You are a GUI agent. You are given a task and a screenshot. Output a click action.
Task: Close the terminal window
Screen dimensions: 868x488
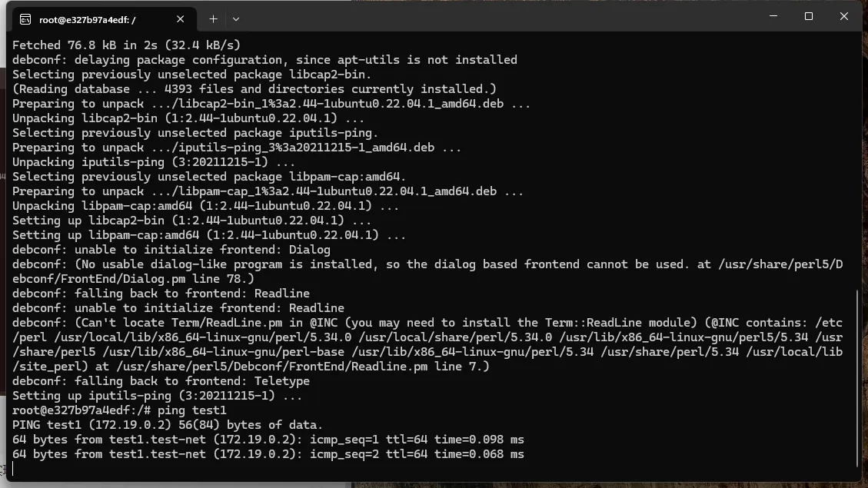click(843, 16)
